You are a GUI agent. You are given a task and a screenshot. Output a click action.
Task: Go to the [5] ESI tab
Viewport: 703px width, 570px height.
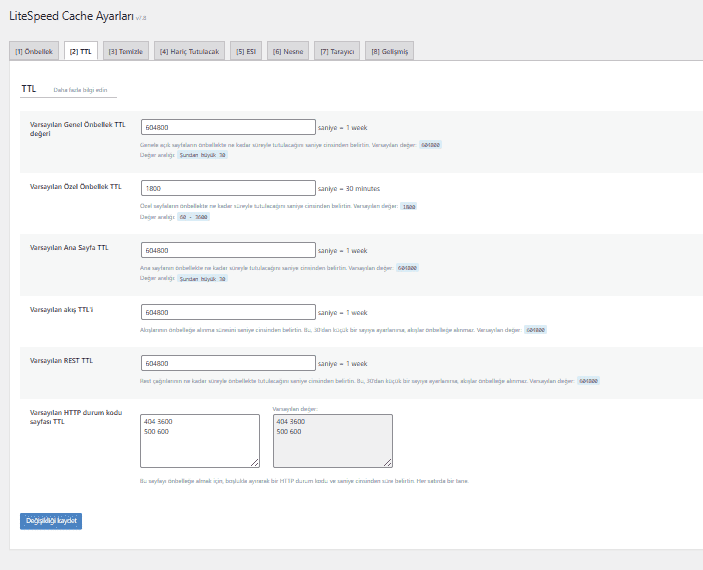coord(245,51)
